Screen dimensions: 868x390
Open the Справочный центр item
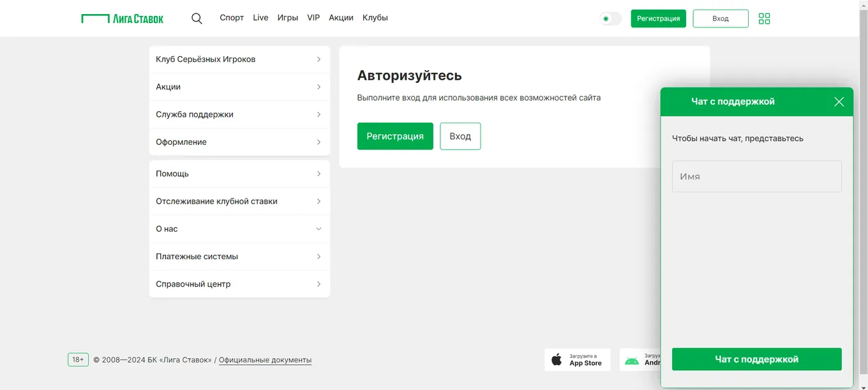pos(239,284)
